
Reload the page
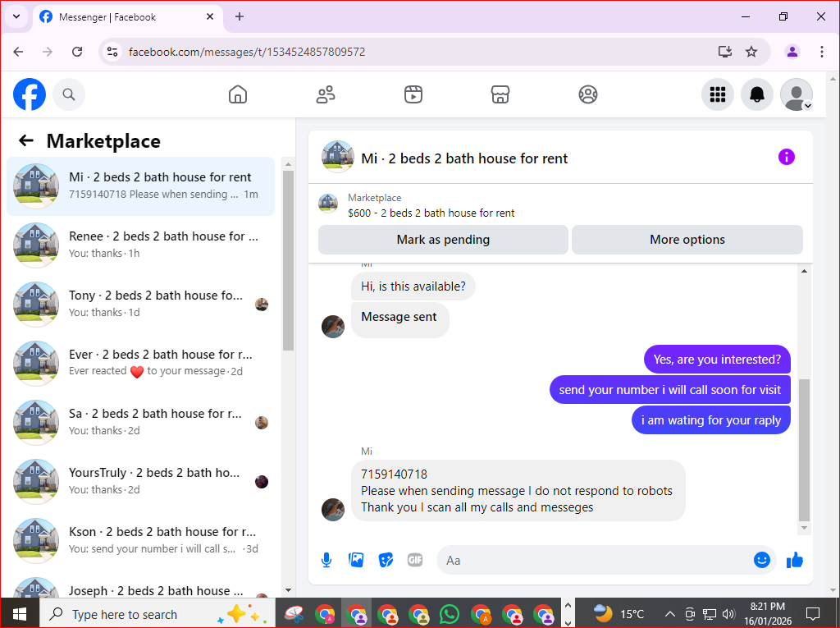[77, 52]
